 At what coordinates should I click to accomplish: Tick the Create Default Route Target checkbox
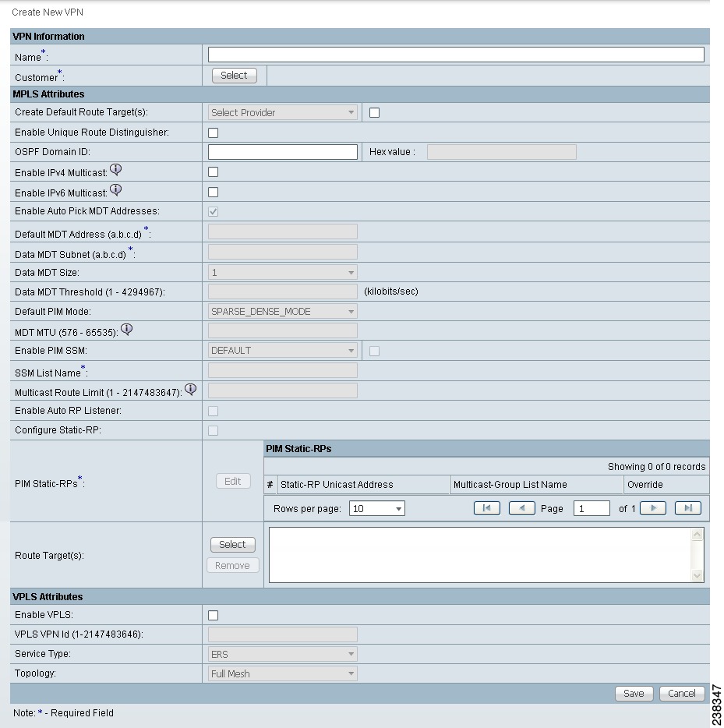pyautogui.click(x=374, y=113)
